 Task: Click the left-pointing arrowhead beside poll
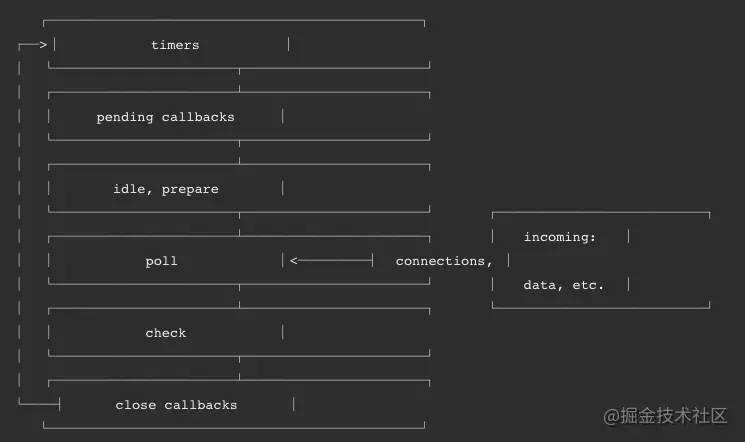point(294,260)
